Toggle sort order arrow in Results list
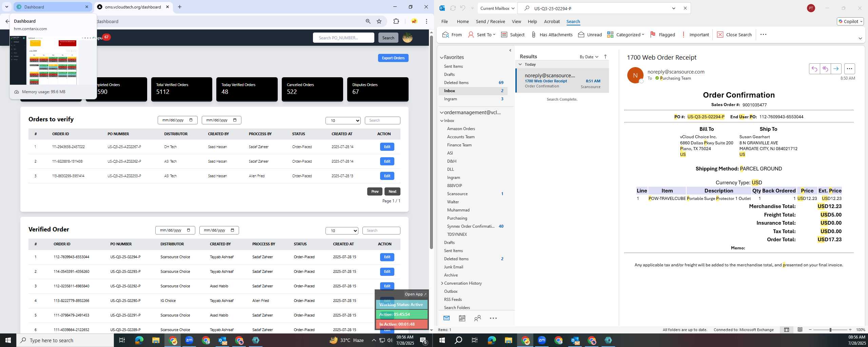Screen dimensions: 868x347 click(605, 57)
